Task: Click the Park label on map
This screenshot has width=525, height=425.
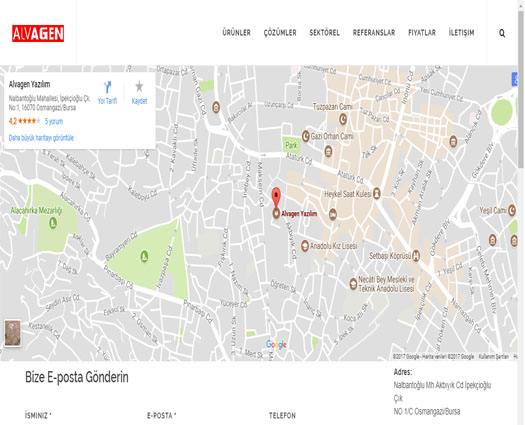Action: 291,145
